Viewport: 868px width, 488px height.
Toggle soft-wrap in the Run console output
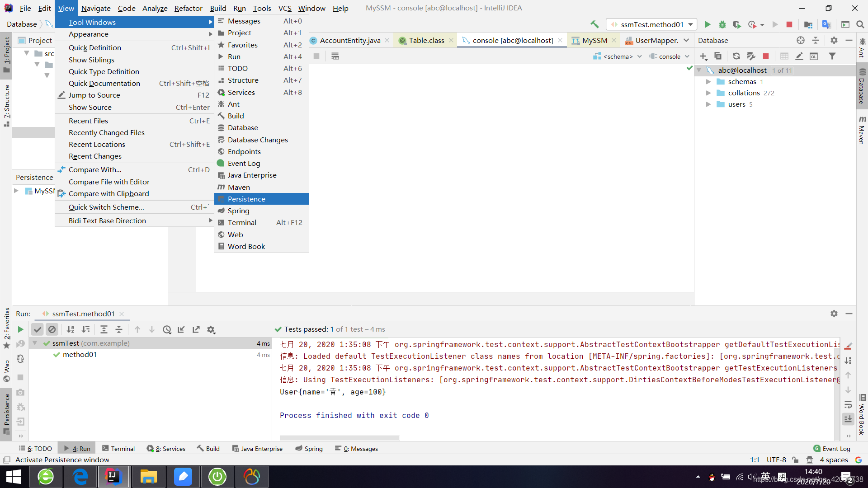pos(848,404)
